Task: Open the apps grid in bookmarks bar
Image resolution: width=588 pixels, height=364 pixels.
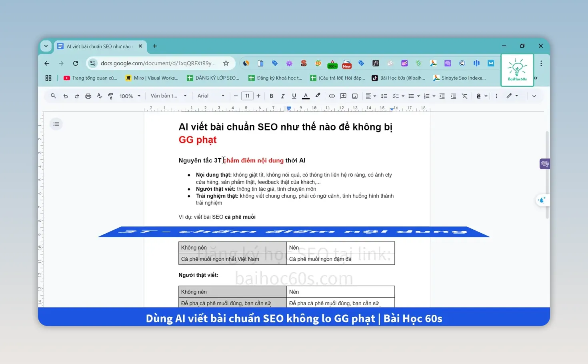Action: pyautogui.click(x=48, y=78)
